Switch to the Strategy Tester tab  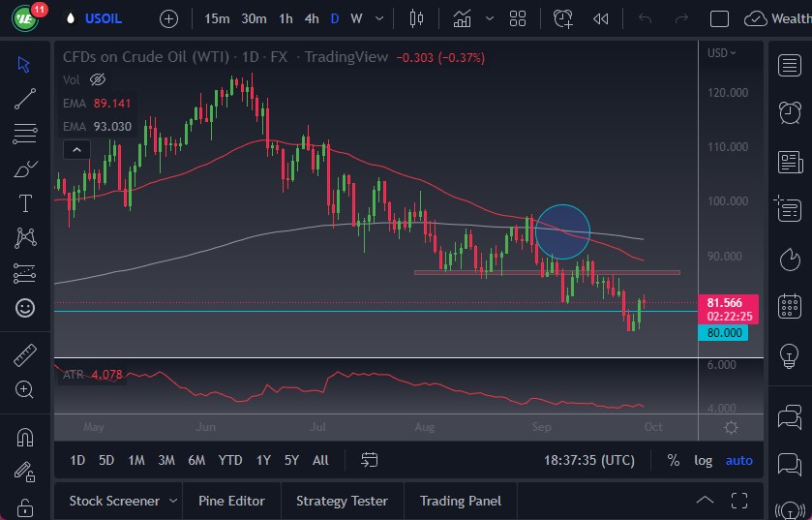click(x=342, y=501)
